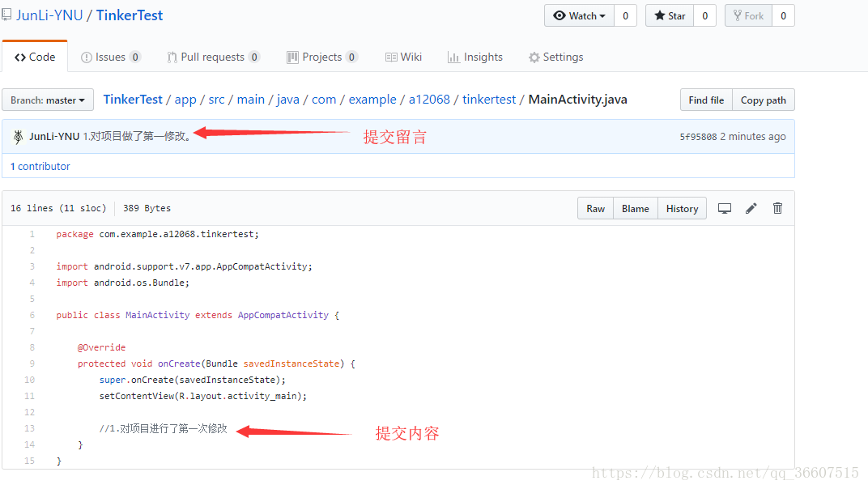Open the Wiki tab
Image resolution: width=868 pixels, height=489 pixels.
coord(403,57)
